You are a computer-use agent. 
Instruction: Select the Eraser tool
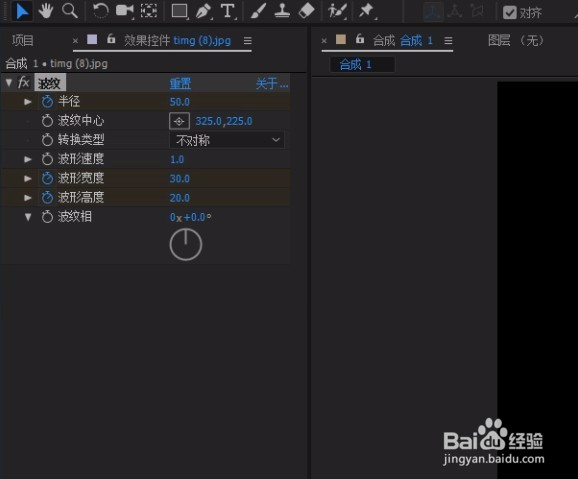(306, 11)
